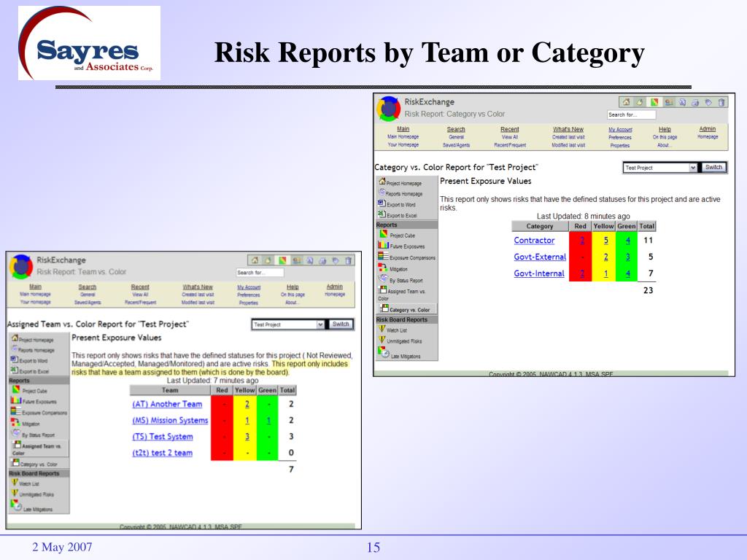
Task: Click the red cell in test 2 team row
Action: (222, 452)
